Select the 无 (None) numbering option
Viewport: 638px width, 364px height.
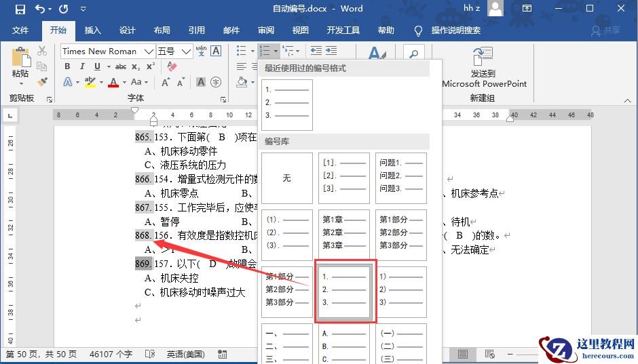tap(287, 178)
